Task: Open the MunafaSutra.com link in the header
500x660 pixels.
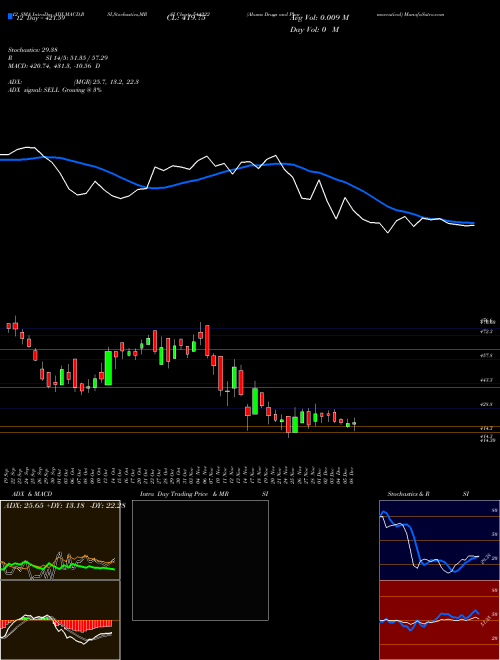Action: [424, 14]
